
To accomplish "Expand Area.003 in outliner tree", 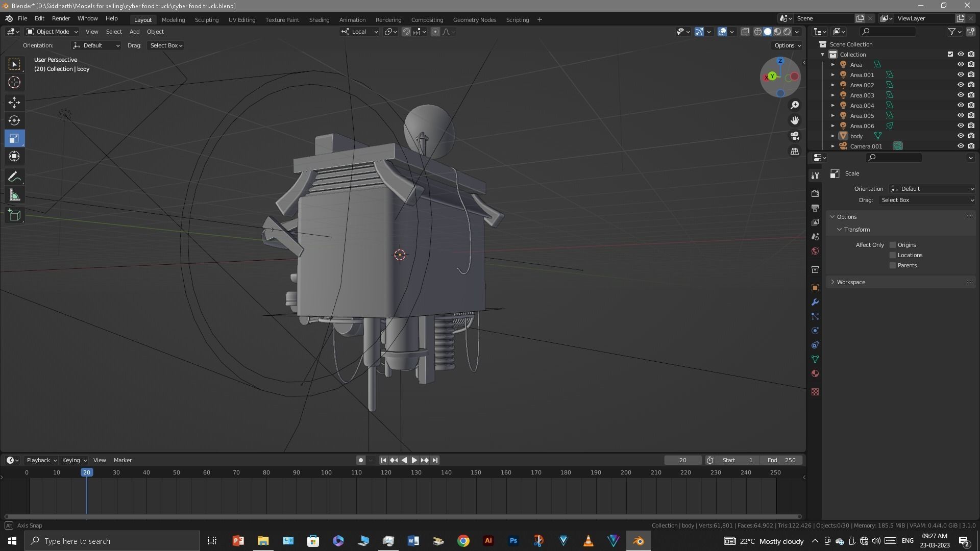I will pyautogui.click(x=833, y=95).
